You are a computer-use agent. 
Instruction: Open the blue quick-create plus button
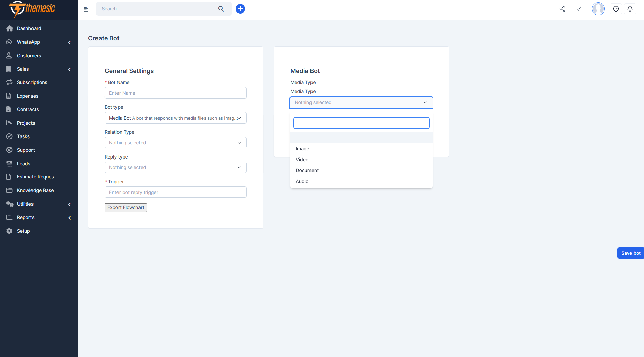click(240, 9)
